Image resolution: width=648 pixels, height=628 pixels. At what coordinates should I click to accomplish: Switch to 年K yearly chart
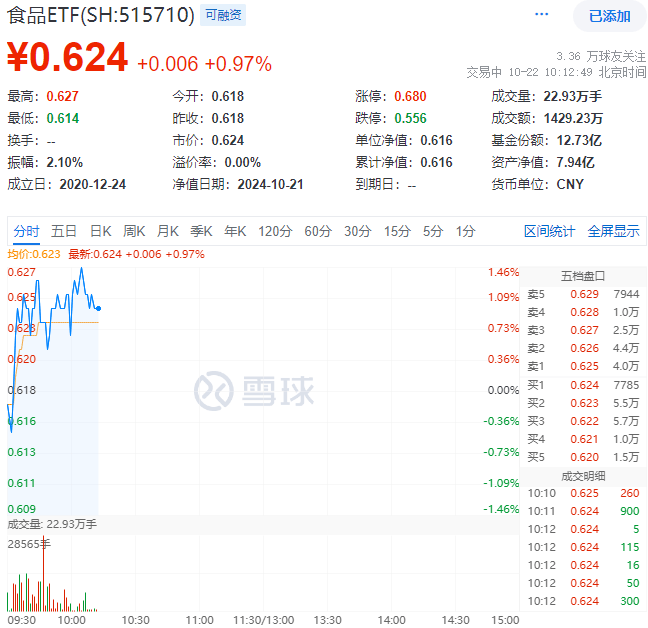click(235, 231)
